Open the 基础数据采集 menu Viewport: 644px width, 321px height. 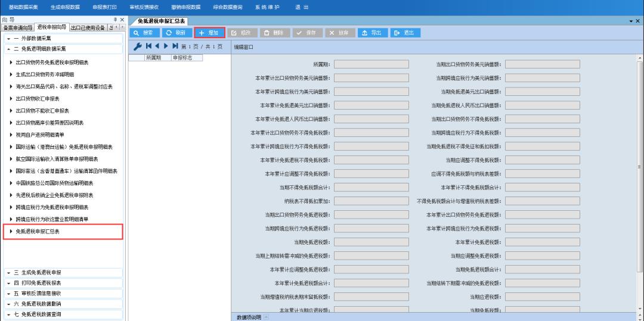pyautogui.click(x=23, y=7)
